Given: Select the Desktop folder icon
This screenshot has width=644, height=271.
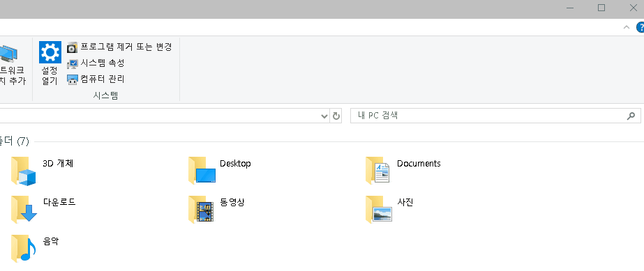Looking at the screenshot, I should pos(202,170).
